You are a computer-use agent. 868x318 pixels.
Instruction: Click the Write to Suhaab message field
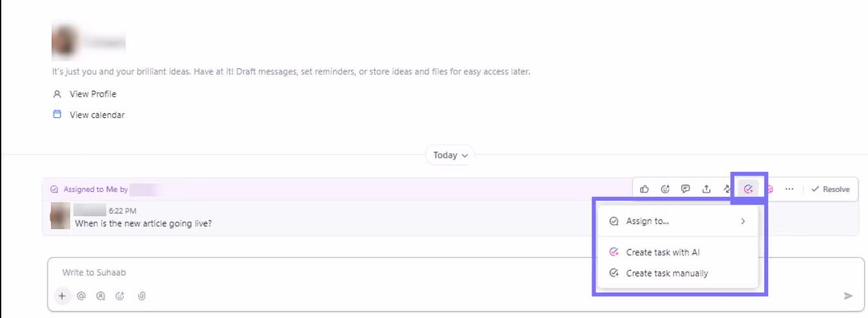pos(387,273)
